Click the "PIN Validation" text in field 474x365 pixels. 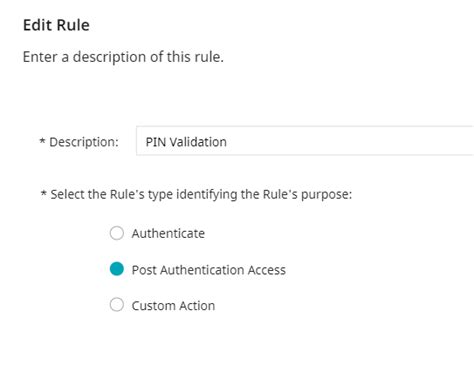point(186,142)
